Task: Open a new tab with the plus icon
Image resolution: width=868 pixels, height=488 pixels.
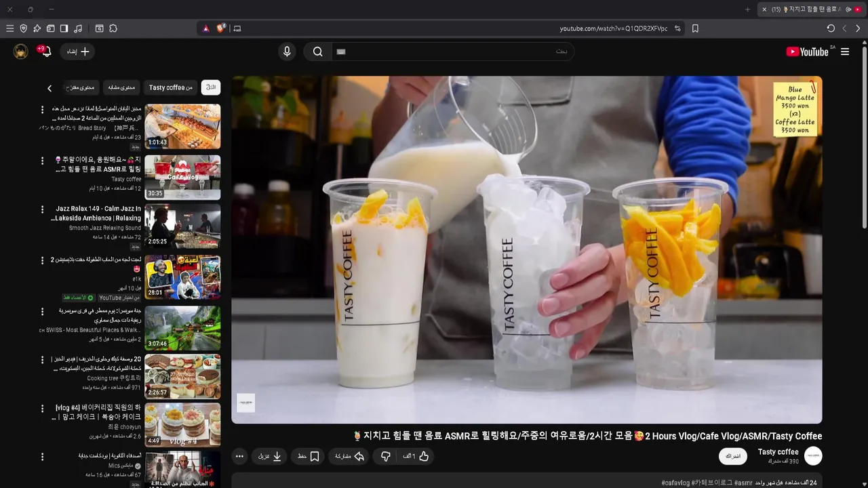Action: [748, 9]
